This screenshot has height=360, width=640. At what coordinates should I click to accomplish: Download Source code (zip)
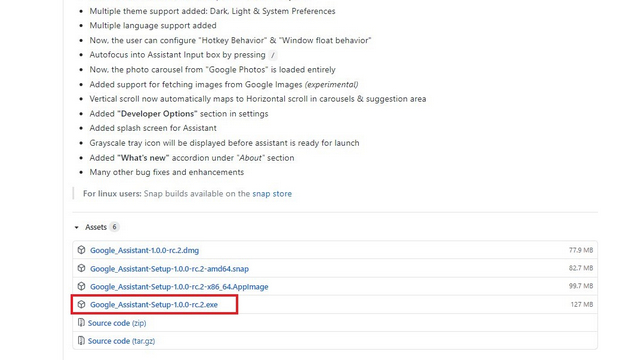point(117,323)
